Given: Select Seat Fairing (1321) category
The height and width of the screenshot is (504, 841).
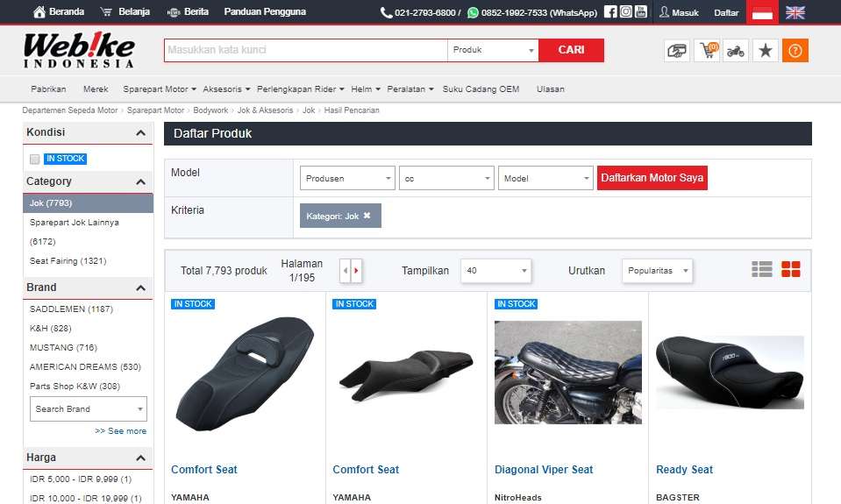Looking at the screenshot, I should point(68,261).
